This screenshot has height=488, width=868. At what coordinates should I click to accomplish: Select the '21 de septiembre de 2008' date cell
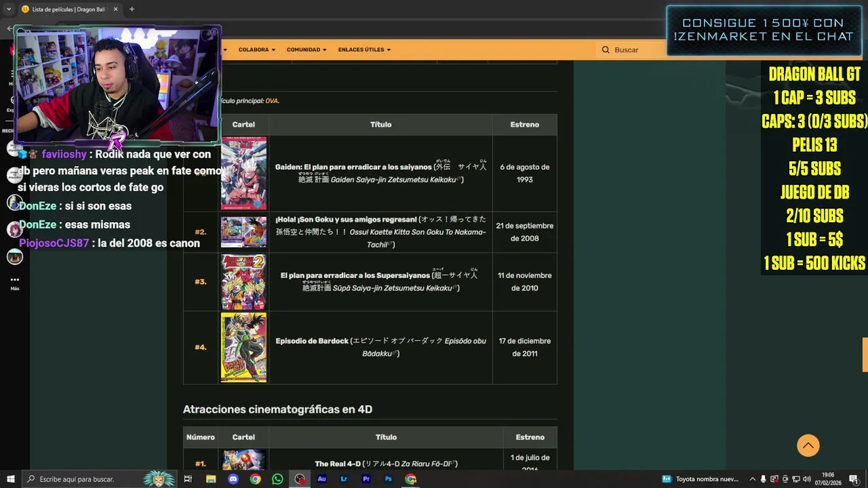525,232
